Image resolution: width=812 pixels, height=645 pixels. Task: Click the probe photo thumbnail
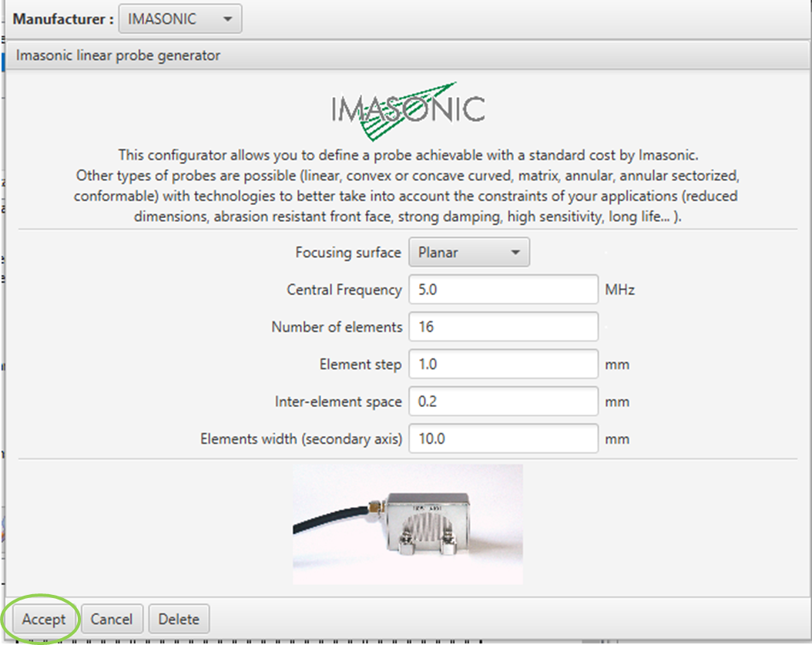point(408,524)
